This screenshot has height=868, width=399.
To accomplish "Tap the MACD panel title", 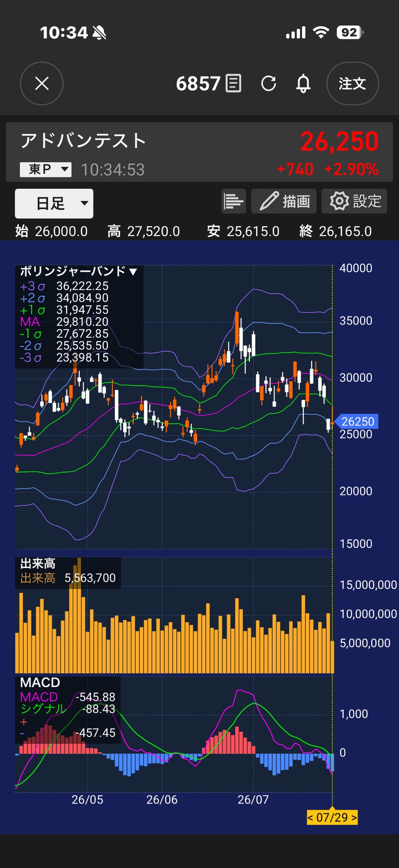I will 40,682.
